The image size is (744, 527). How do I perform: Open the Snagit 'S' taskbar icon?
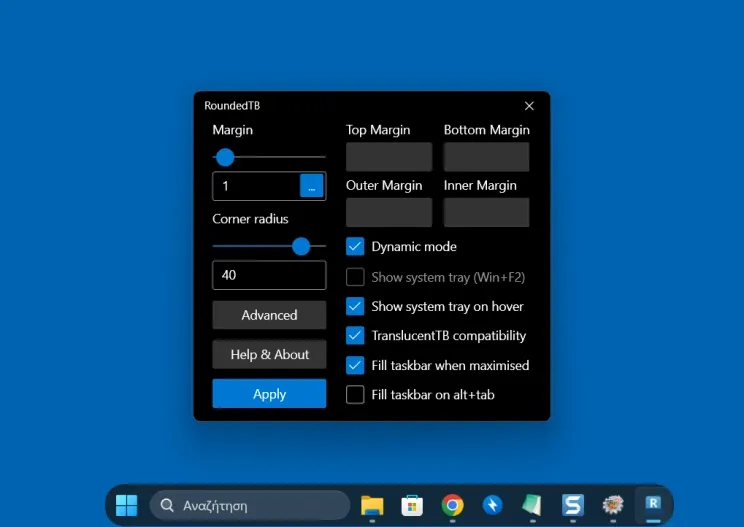[x=573, y=505]
